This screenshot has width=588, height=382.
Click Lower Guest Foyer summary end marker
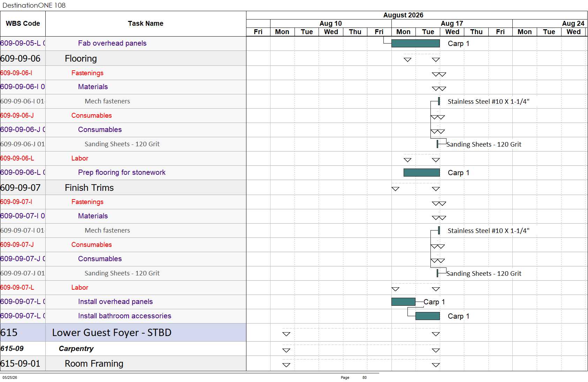click(x=436, y=334)
